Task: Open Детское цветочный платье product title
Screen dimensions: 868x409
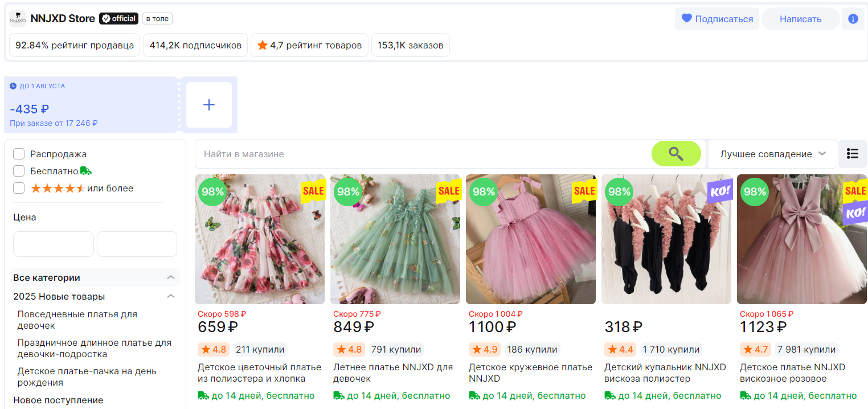Action: pyautogui.click(x=259, y=373)
